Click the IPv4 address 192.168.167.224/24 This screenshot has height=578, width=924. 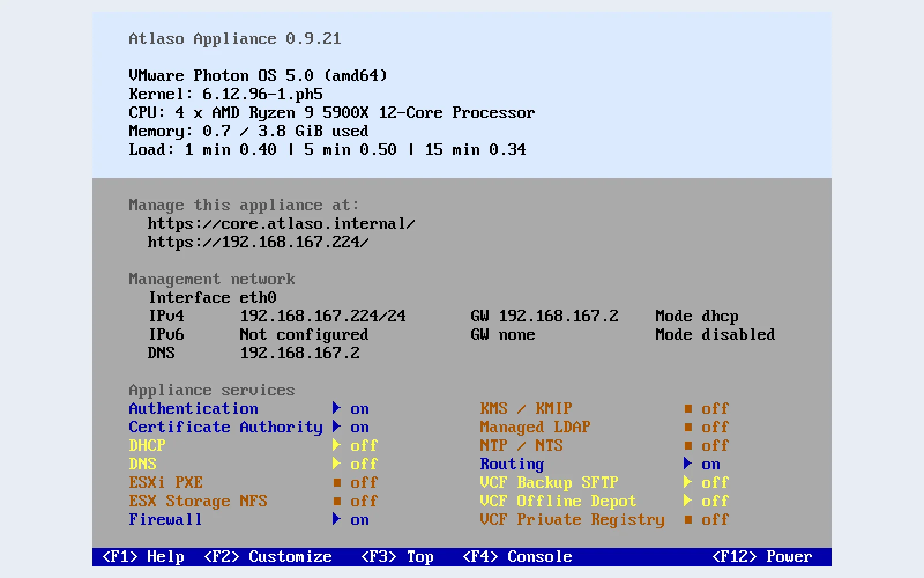(323, 316)
